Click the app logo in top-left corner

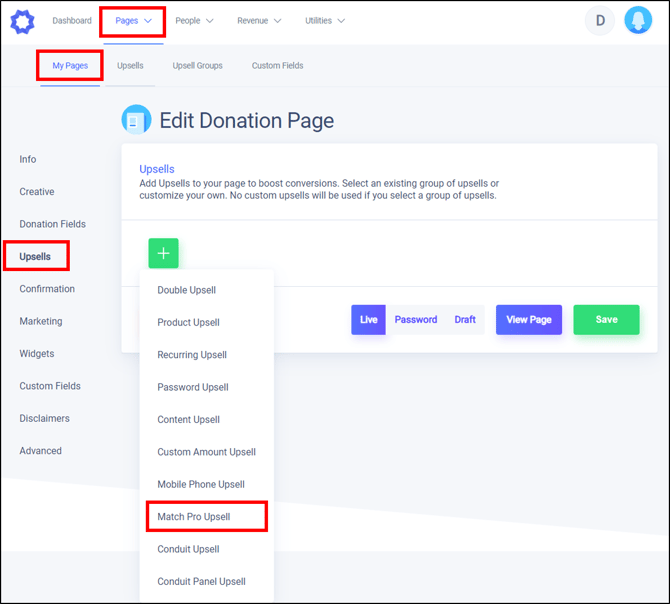click(22, 21)
